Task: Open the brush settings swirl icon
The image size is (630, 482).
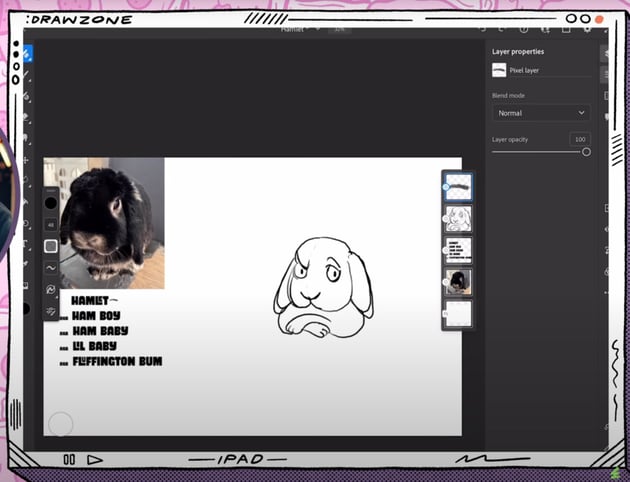Action: click(51, 289)
